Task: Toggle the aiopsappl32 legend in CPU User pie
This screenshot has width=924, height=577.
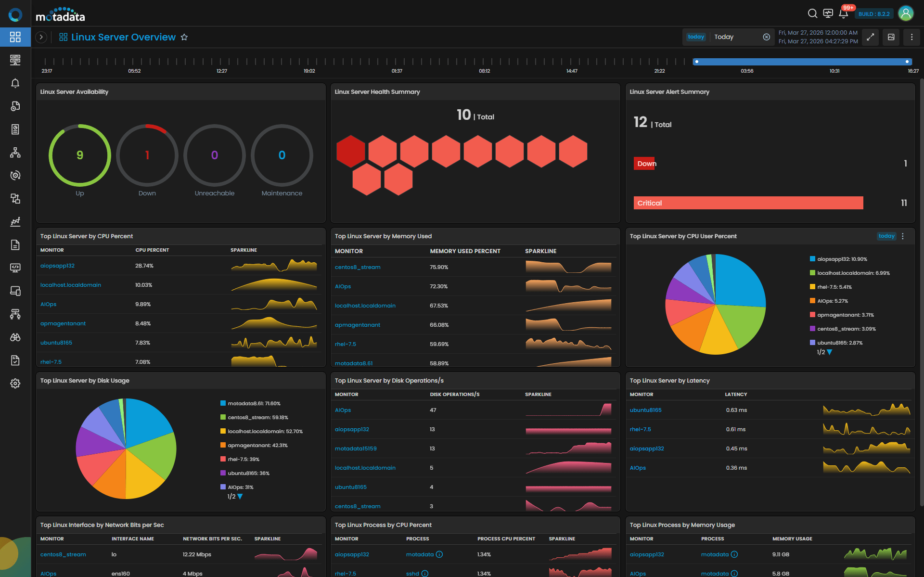Action: coord(842,259)
